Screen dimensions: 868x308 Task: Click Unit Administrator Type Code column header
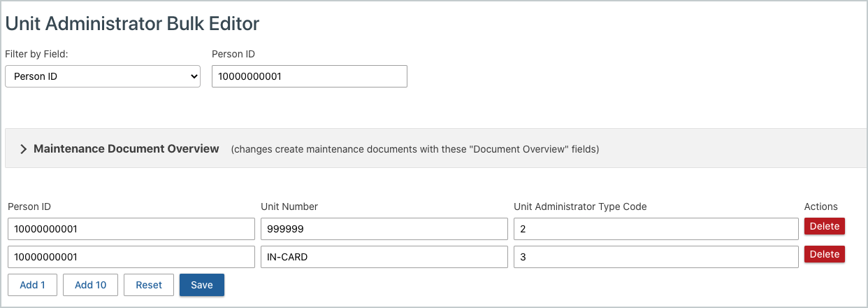pyautogui.click(x=580, y=206)
